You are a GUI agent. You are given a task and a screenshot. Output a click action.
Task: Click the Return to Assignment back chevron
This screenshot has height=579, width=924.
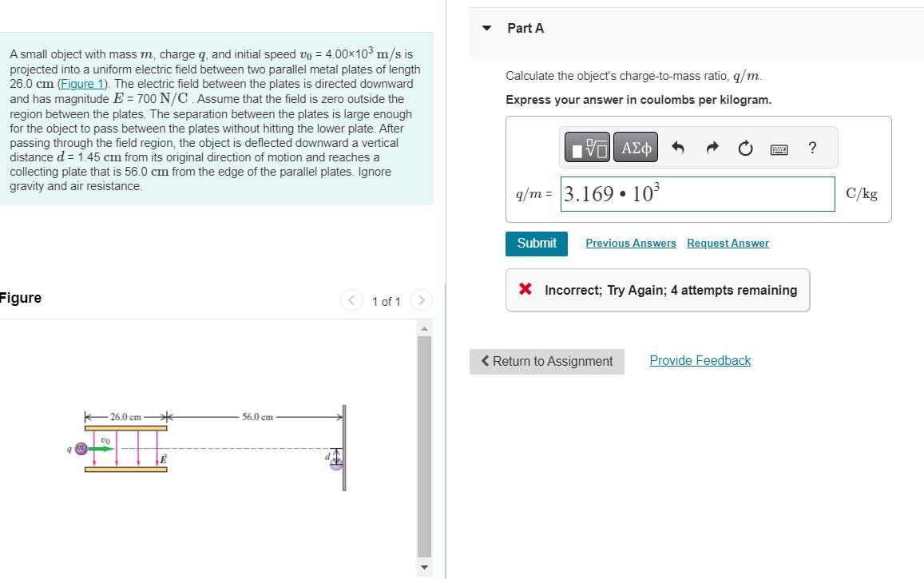(486, 361)
